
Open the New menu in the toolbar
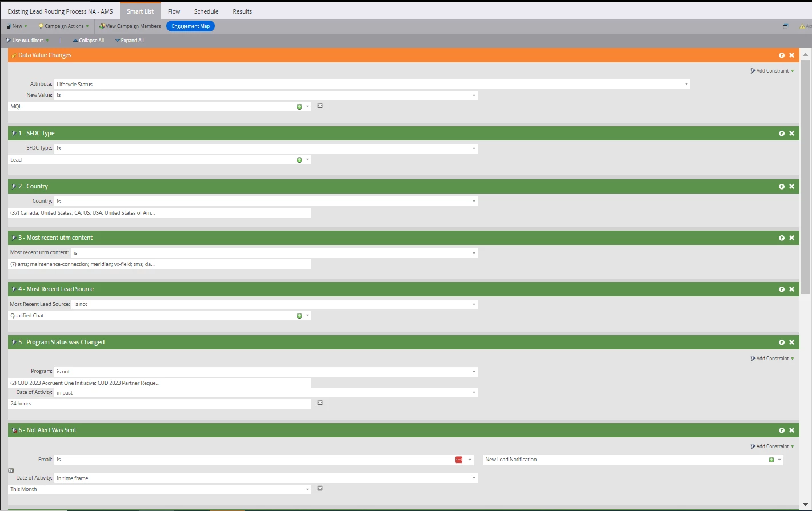tap(17, 26)
